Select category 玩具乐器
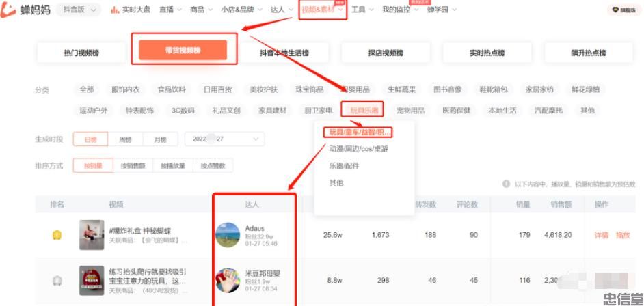 pos(362,111)
